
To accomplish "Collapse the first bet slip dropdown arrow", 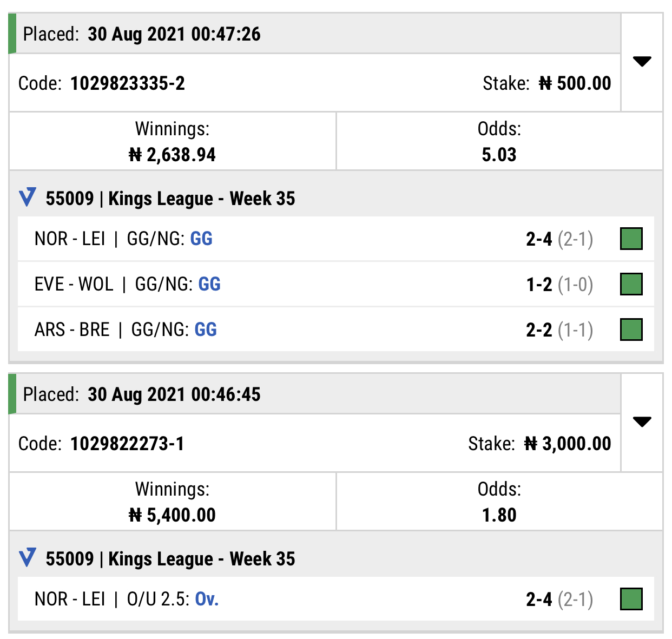I will pos(642,62).
